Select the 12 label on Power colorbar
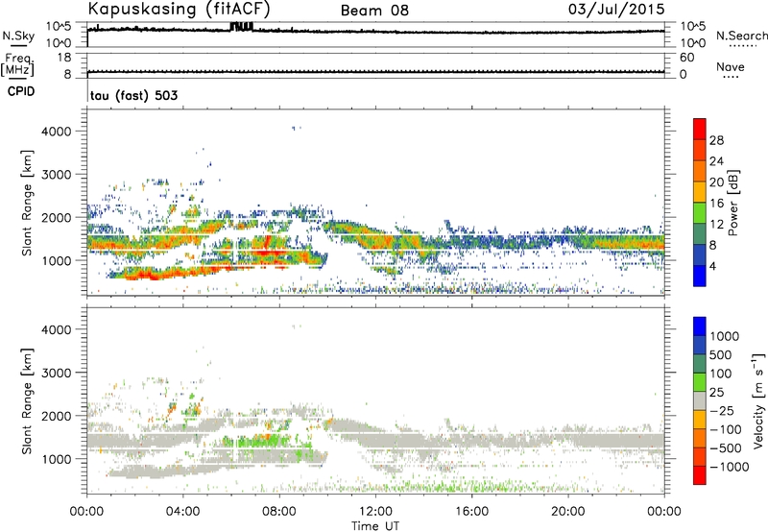The image size is (768, 532). (716, 224)
